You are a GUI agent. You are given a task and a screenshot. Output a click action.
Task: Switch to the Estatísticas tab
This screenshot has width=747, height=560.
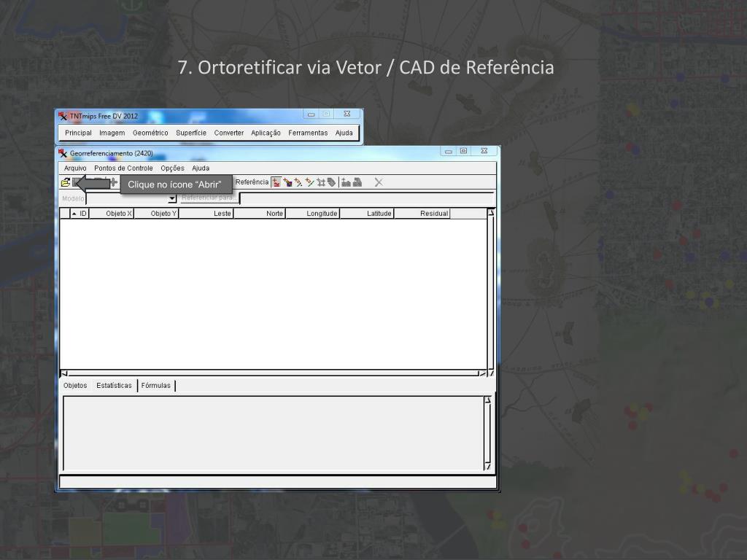(114, 386)
